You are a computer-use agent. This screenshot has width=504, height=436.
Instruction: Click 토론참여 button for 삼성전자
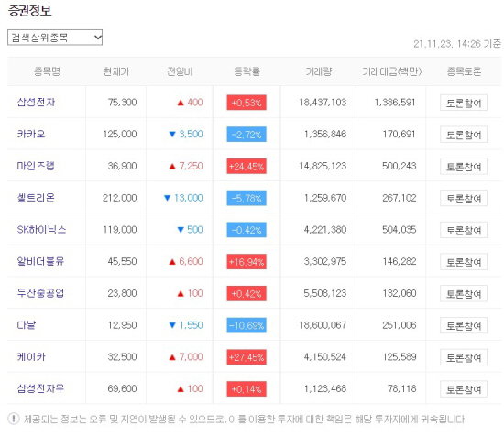[x=464, y=103]
